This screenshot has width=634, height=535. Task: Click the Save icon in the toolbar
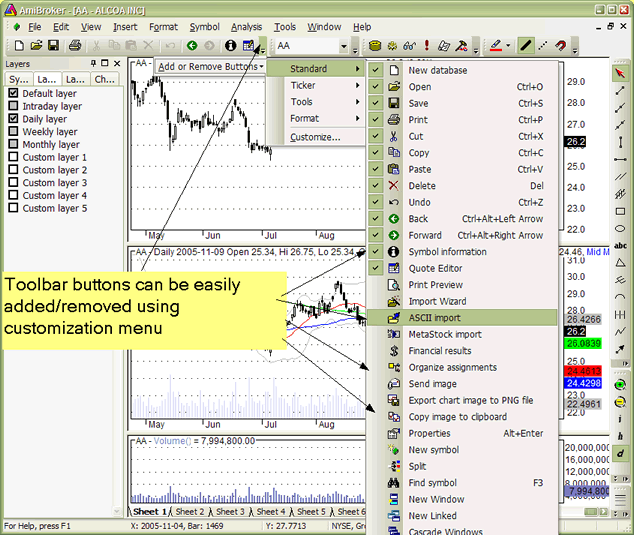coord(52,46)
